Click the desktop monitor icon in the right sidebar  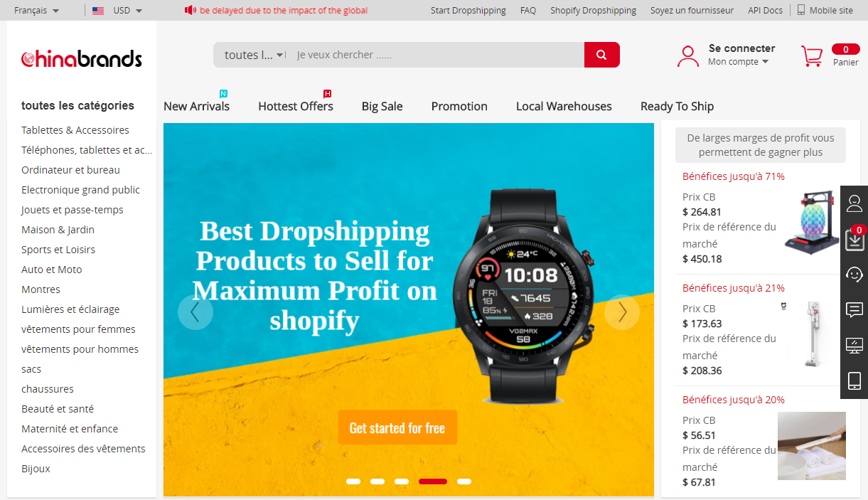(x=854, y=346)
